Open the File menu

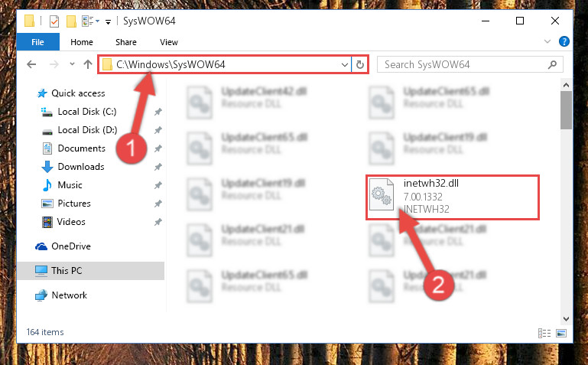coord(38,41)
